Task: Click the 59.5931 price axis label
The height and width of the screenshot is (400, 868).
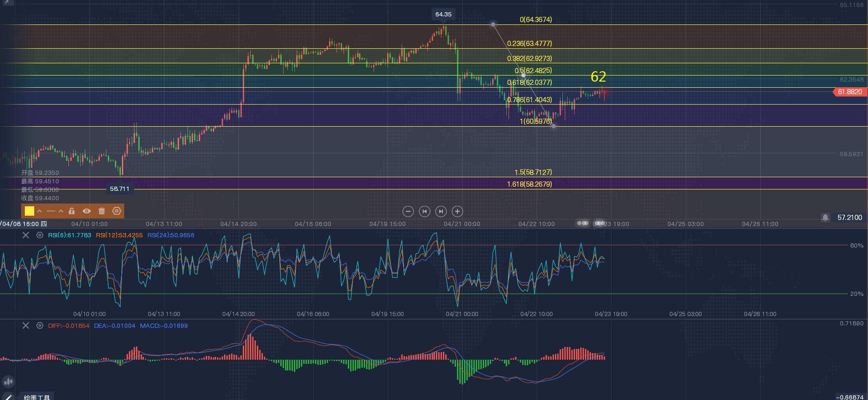Action: pyautogui.click(x=852, y=154)
